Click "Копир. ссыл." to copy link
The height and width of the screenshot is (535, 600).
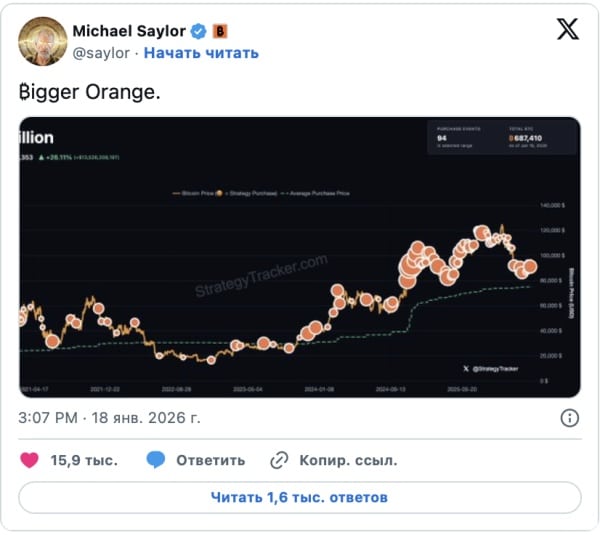click(x=348, y=460)
